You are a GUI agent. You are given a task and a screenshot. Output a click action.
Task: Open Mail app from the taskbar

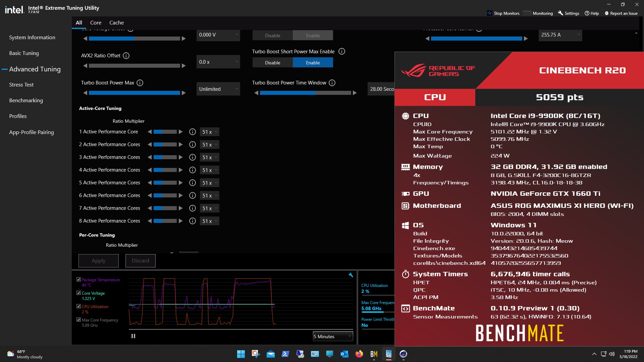tap(270, 354)
